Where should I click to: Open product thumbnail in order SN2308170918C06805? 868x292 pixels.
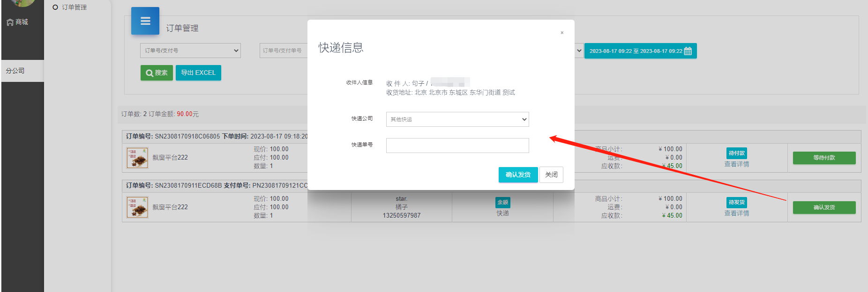tap(137, 158)
